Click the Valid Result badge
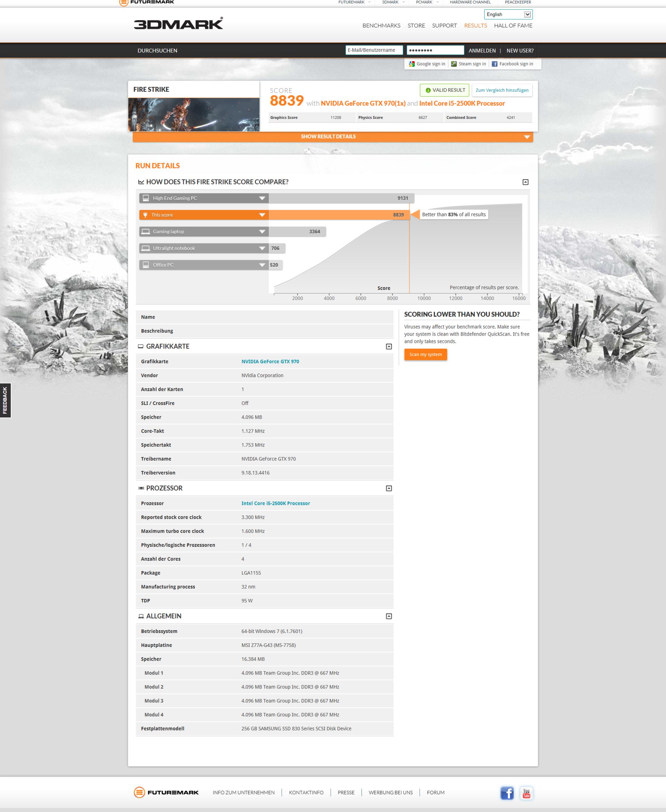The height and width of the screenshot is (812, 666). (444, 90)
